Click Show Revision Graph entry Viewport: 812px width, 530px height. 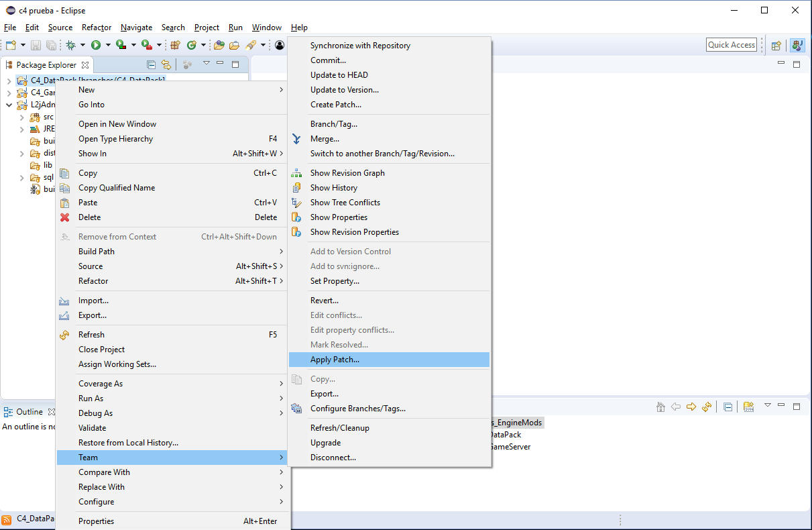click(x=389, y=173)
